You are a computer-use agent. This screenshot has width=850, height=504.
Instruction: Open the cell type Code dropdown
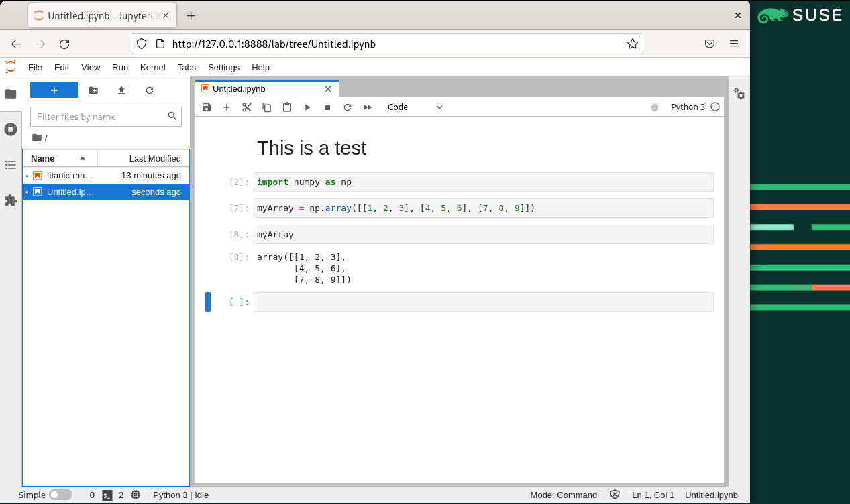415,107
